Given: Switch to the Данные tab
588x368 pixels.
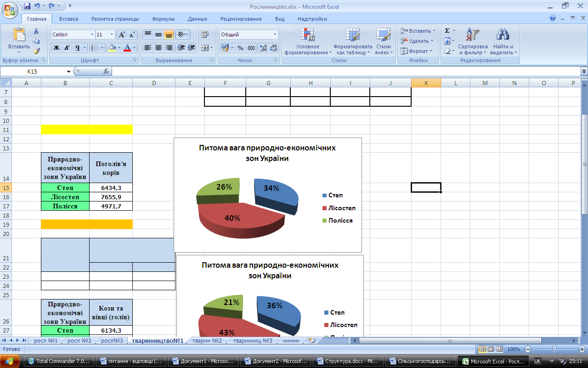Looking at the screenshot, I should (x=197, y=19).
